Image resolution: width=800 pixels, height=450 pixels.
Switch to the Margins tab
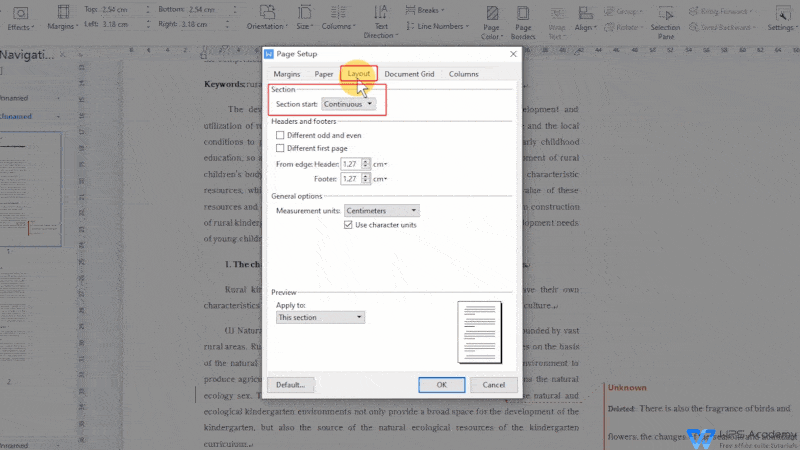tap(287, 74)
